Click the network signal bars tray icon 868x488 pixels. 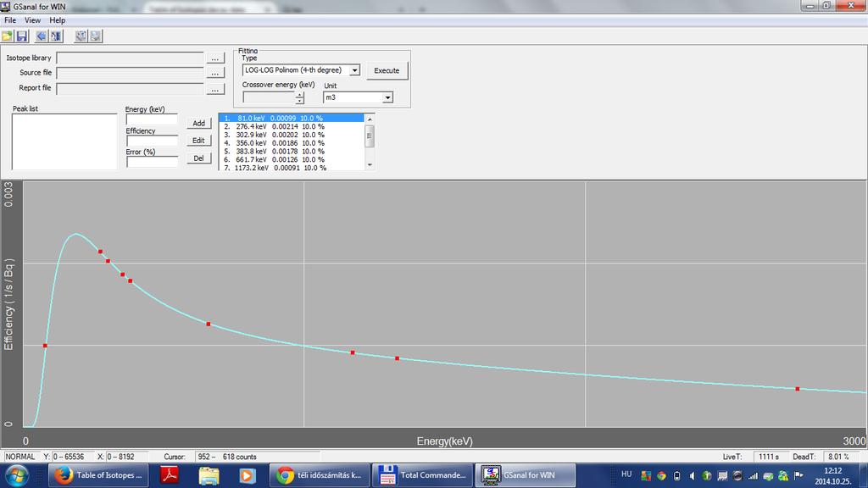click(x=753, y=476)
